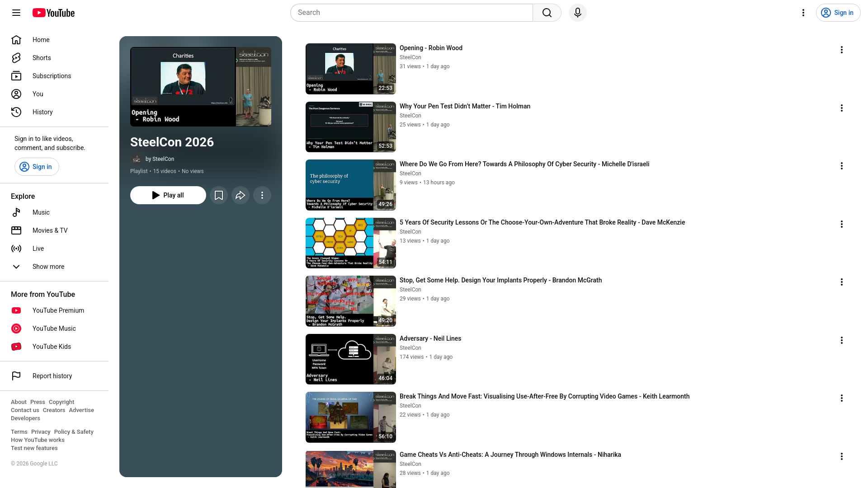Open the SteelCon channel avatar
The height and width of the screenshot is (488, 868).
pos(136,159)
